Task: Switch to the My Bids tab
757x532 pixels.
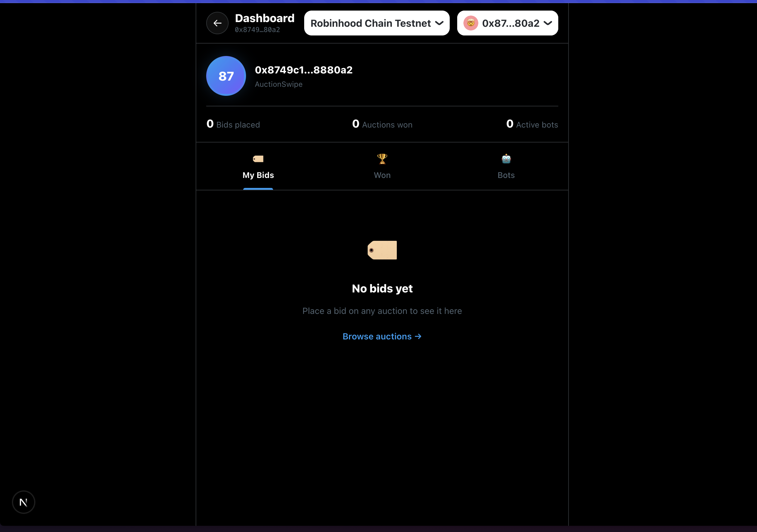Action: tap(258, 175)
